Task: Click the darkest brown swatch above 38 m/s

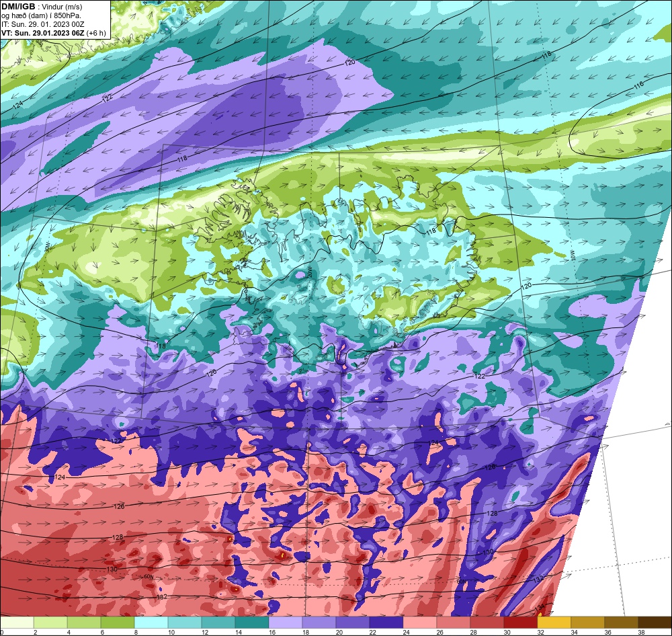Action: [655, 623]
